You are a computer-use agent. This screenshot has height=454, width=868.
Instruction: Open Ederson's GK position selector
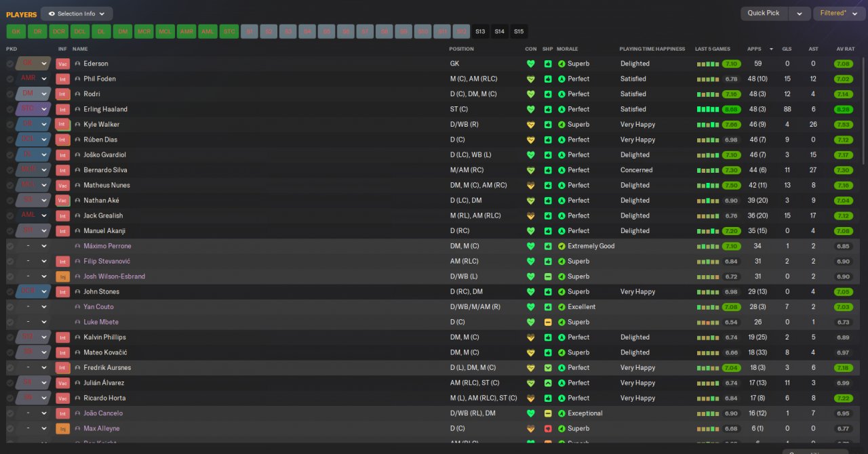pos(33,64)
